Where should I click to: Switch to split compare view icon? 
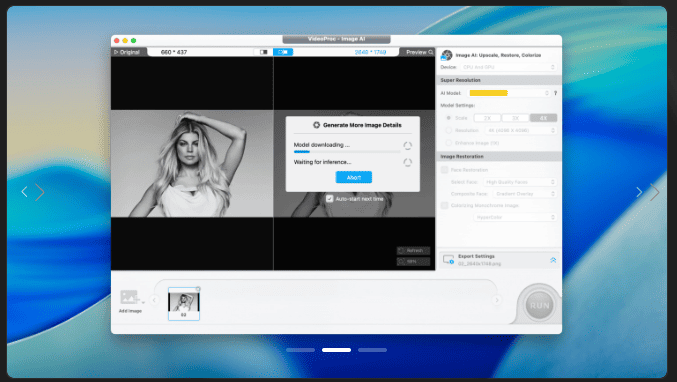click(263, 52)
